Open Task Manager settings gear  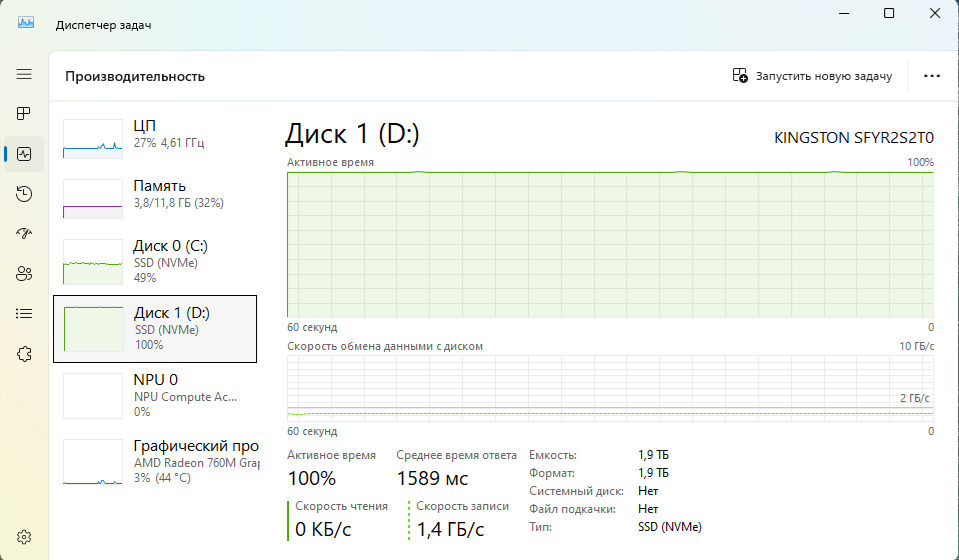coord(24,537)
